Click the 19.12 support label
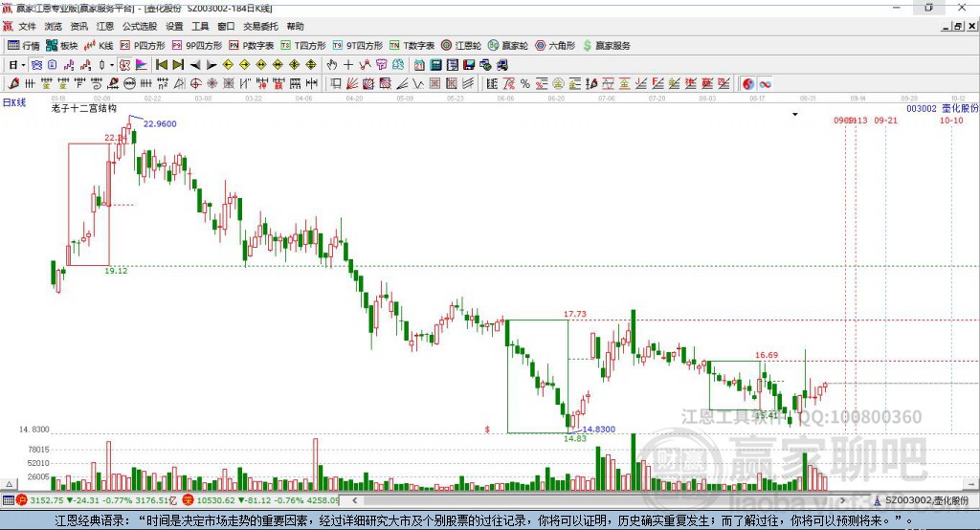Image resolution: width=980 pixels, height=530 pixels. coord(116,271)
